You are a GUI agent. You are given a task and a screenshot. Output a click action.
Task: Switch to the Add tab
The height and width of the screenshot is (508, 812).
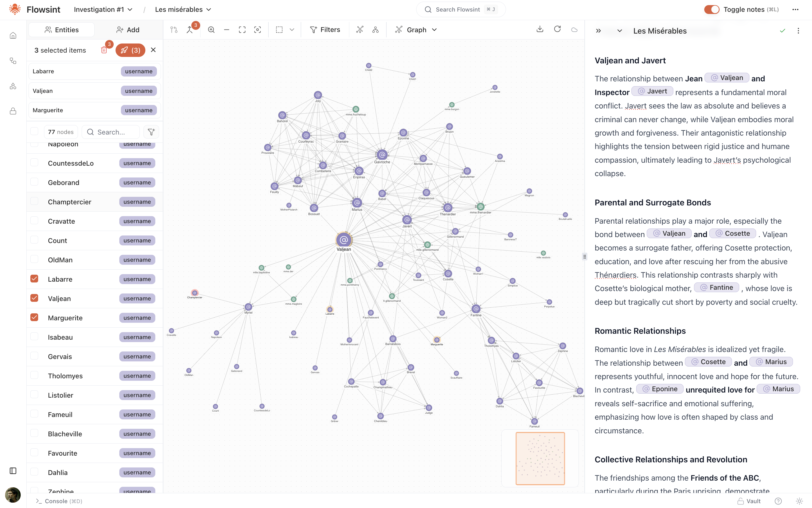point(128,30)
